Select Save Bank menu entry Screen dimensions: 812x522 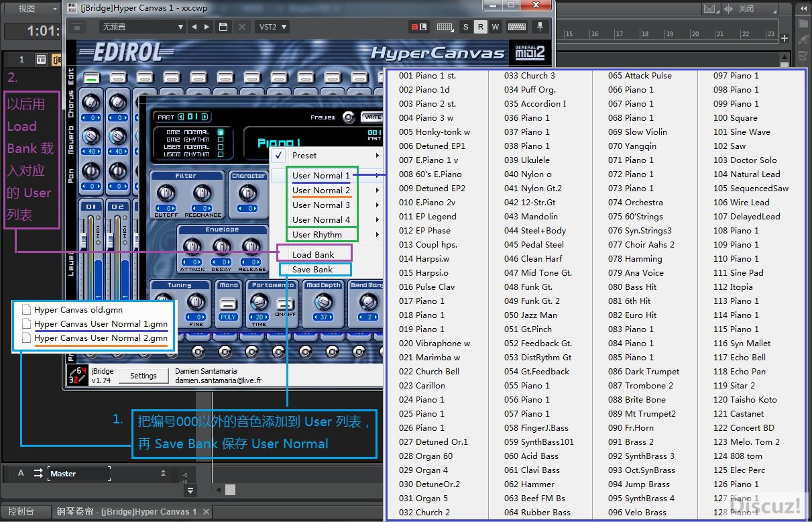coord(313,269)
